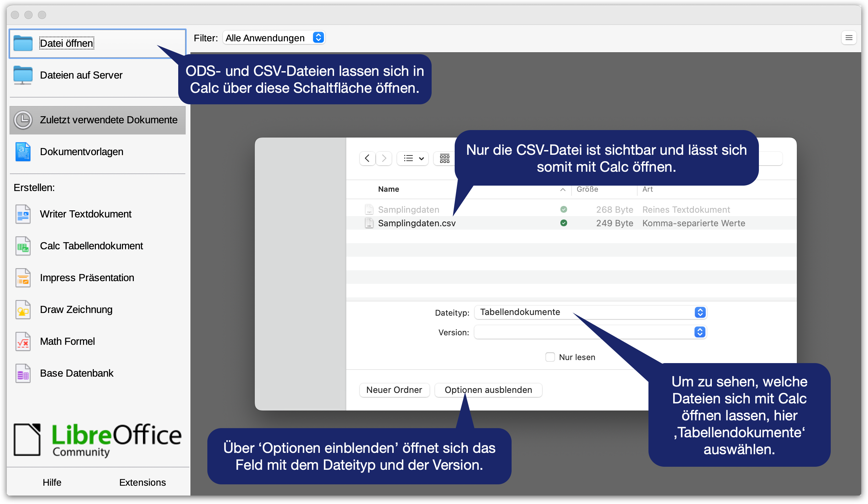
Task: Select Zuletzt verwendete Dokumente entry
Action: (x=98, y=120)
